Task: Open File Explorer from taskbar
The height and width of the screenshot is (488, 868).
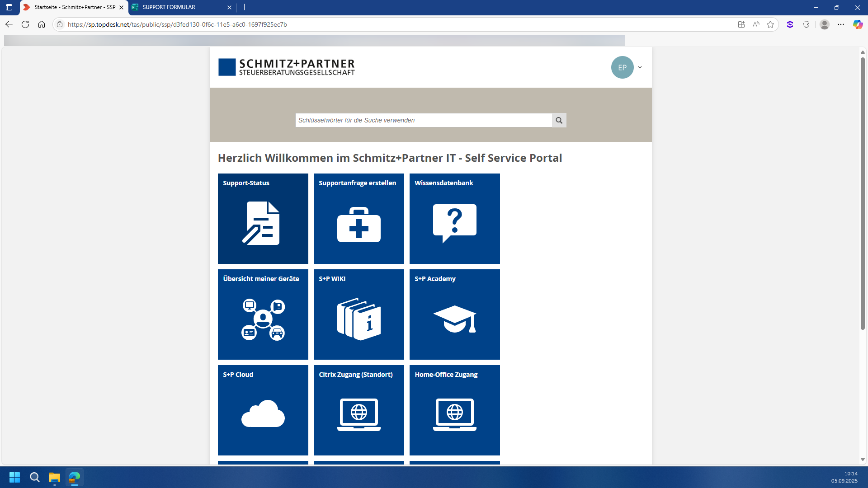Action: click(55, 477)
